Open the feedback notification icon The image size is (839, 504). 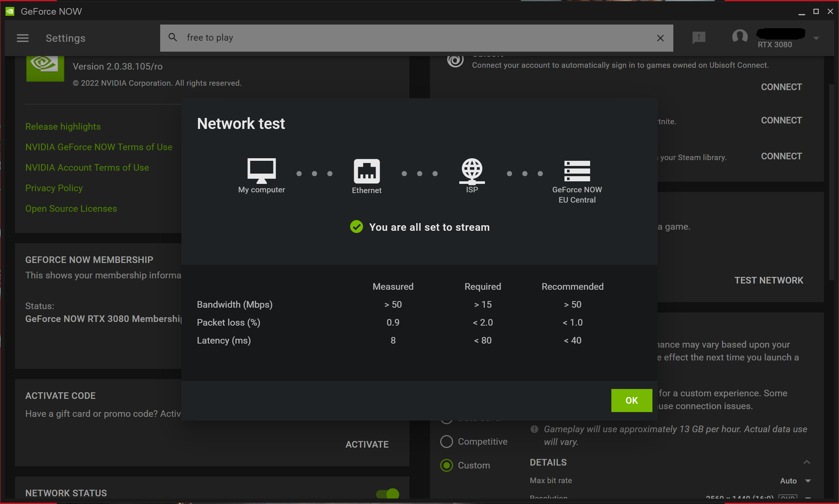coord(699,37)
